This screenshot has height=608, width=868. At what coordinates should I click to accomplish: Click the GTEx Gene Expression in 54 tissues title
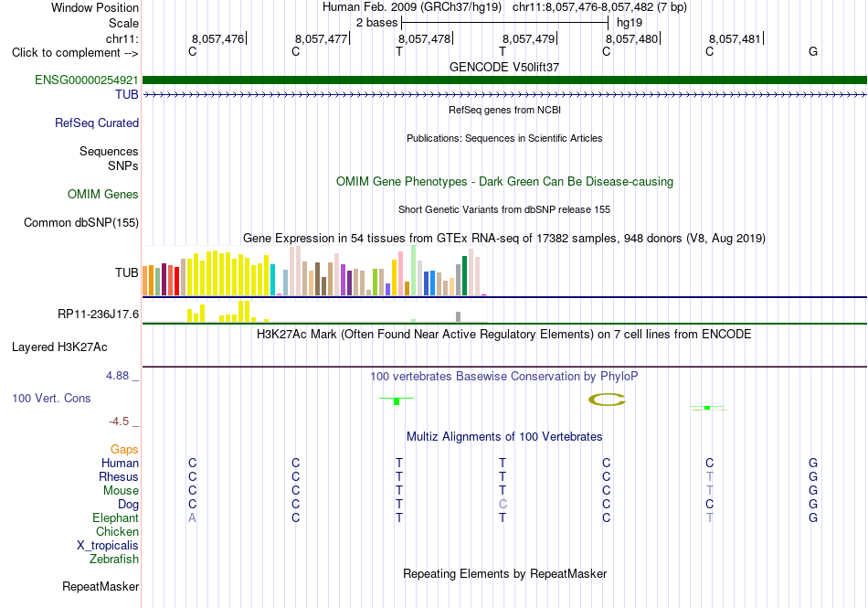click(x=504, y=238)
